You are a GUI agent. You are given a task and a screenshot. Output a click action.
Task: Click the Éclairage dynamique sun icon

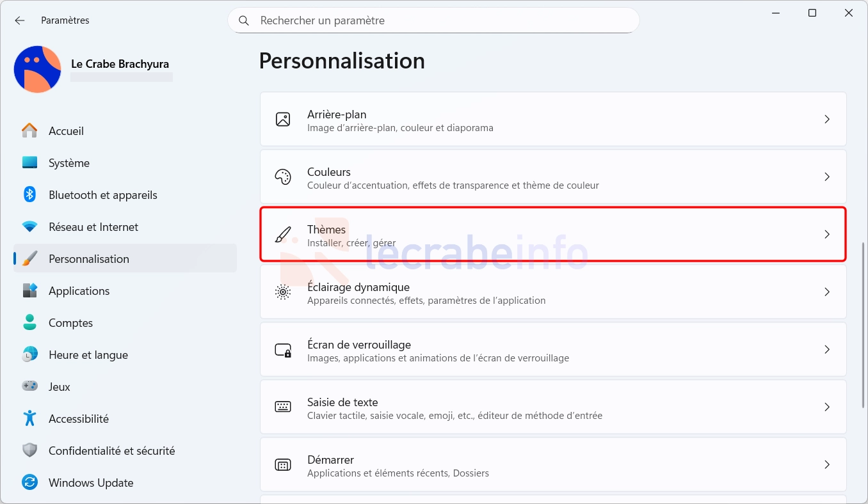(283, 292)
